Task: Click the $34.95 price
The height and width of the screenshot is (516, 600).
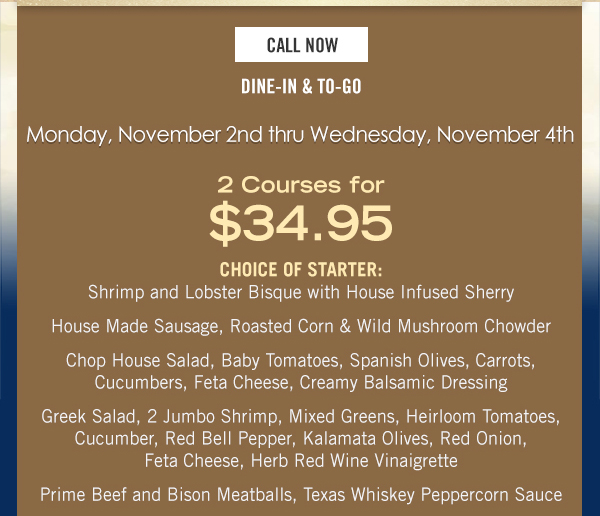Action: pyautogui.click(x=301, y=223)
